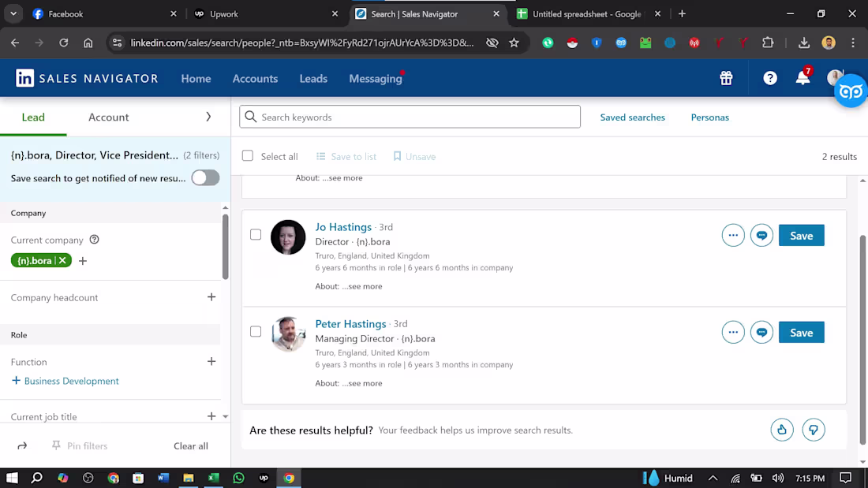Add Business Development function filter
The height and width of the screenshot is (488, 868).
65,381
